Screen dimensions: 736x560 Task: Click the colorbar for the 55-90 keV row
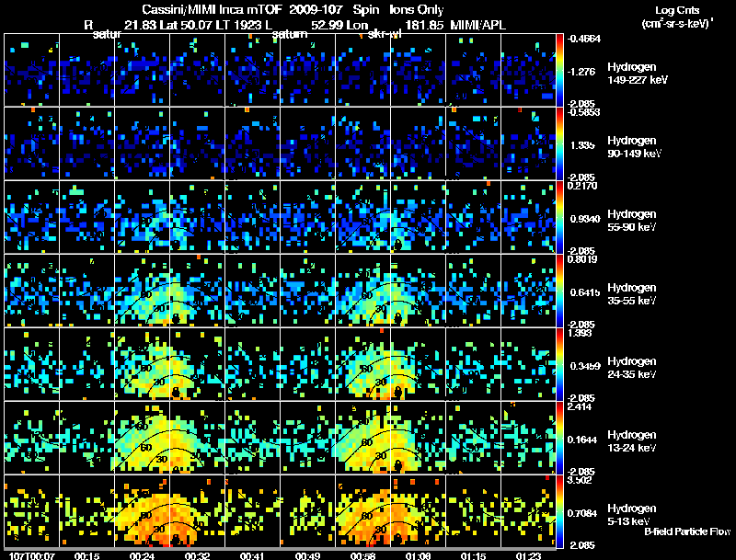click(559, 217)
